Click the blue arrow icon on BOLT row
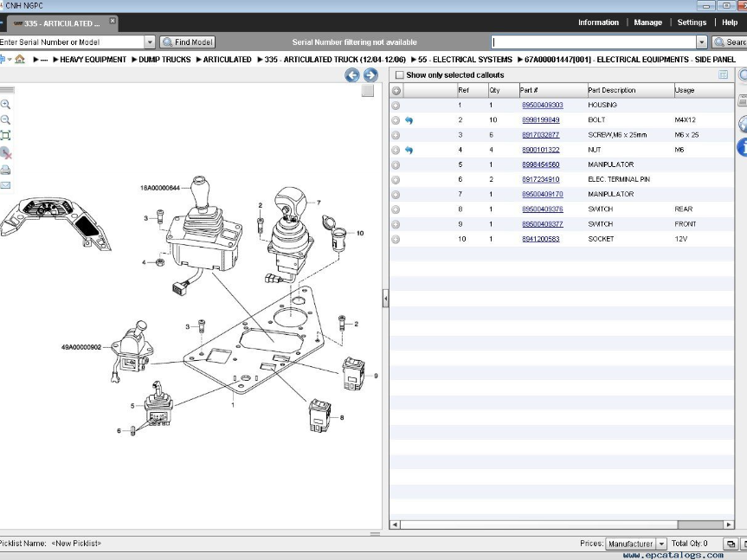This screenshot has width=747, height=560. [x=409, y=120]
